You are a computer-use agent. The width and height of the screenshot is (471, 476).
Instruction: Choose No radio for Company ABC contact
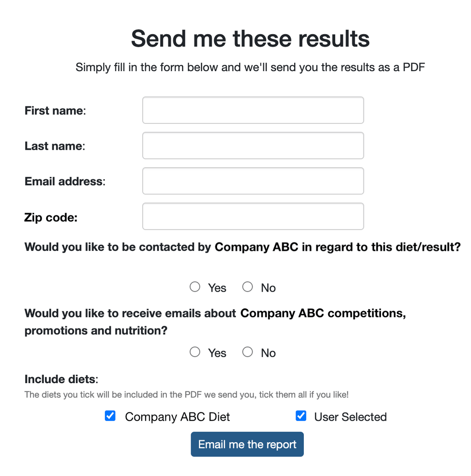click(248, 287)
